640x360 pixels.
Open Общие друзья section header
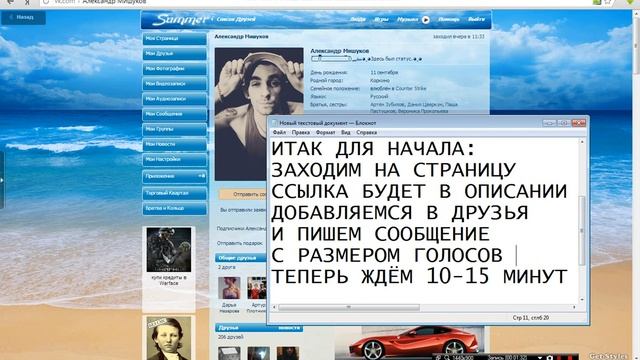(241, 258)
